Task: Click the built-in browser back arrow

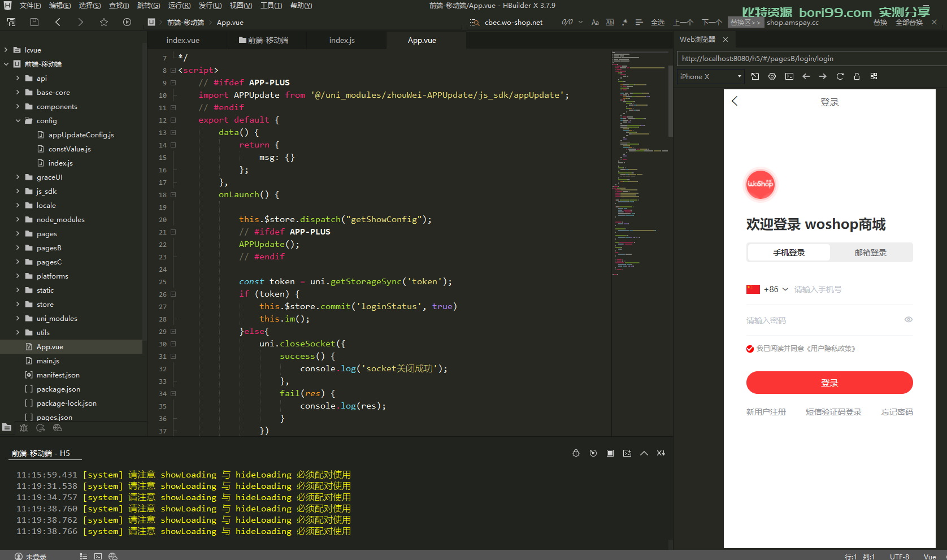Action: [806, 76]
